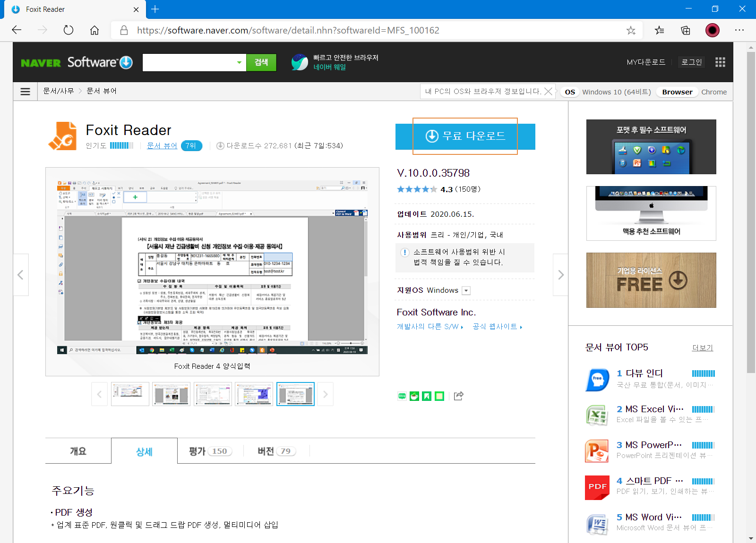Click 문서/사무 breadcrumb
This screenshot has width=756, height=543.
pos(59,91)
